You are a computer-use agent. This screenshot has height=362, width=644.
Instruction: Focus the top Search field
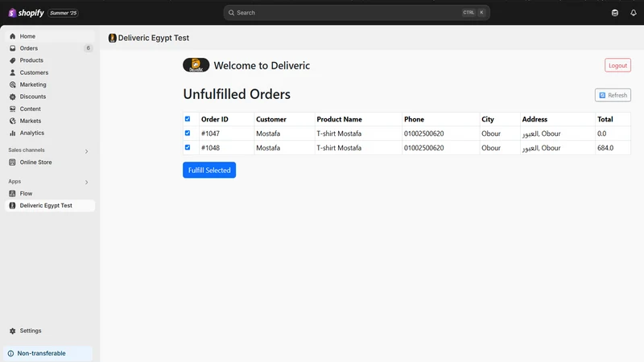tap(357, 13)
